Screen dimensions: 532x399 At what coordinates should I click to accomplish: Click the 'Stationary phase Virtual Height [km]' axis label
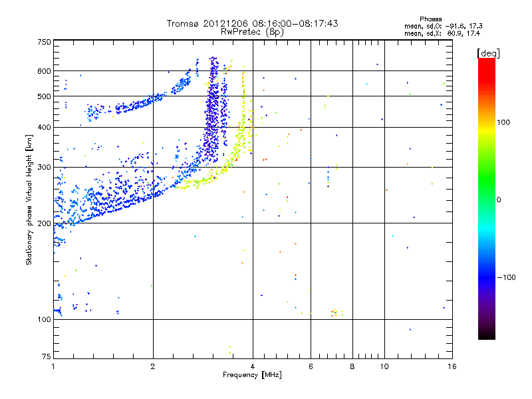coord(29,199)
